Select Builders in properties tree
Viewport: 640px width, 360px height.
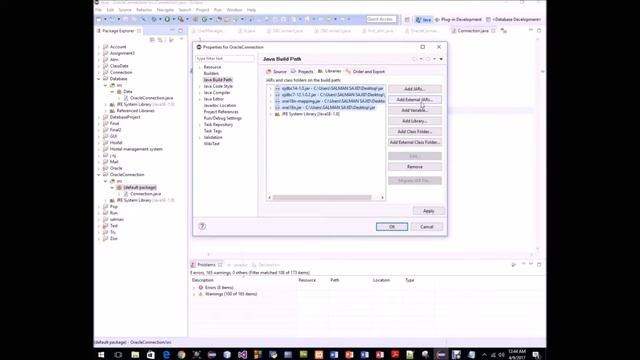coord(211,73)
